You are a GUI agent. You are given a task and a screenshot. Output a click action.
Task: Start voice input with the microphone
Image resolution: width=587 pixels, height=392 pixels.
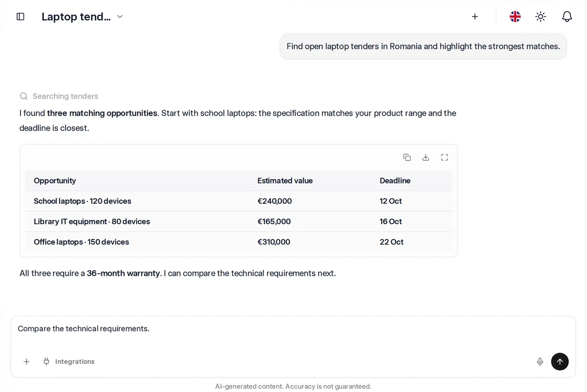540,362
